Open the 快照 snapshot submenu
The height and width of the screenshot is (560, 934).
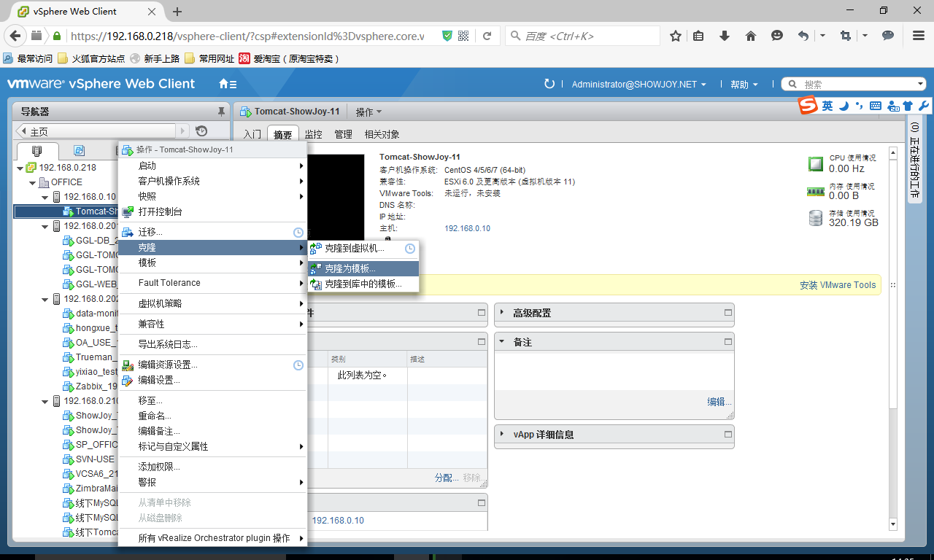click(212, 196)
